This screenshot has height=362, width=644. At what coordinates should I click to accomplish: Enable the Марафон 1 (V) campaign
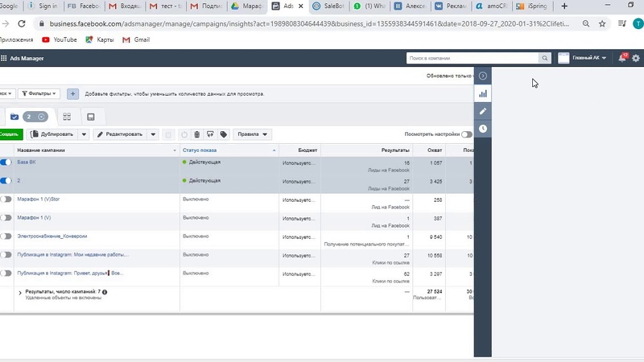tap(6, 218)
